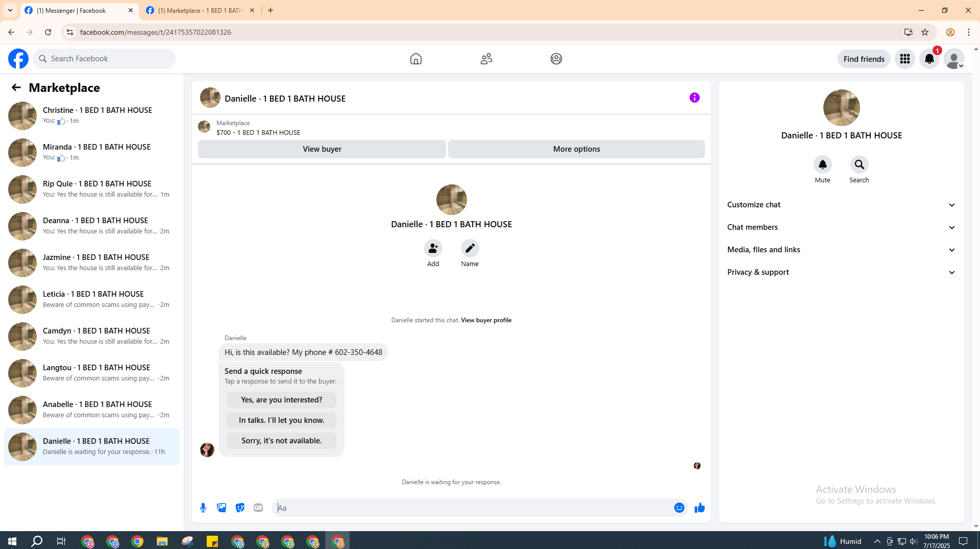Screen dimensions: 980x549
Task: Select the Messenger browser tab
Action: pyautogui.click(x=79, y=10)
